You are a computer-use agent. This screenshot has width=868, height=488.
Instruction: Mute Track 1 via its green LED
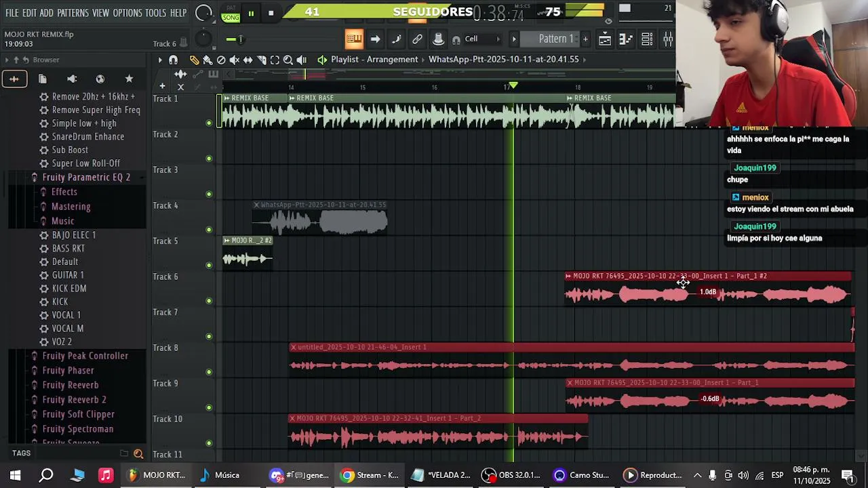tap(209, 123)
